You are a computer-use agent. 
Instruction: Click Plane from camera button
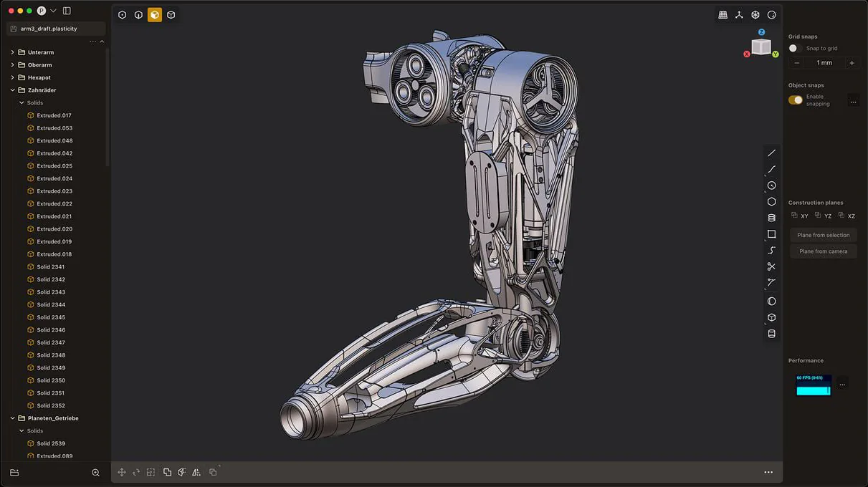823,251
